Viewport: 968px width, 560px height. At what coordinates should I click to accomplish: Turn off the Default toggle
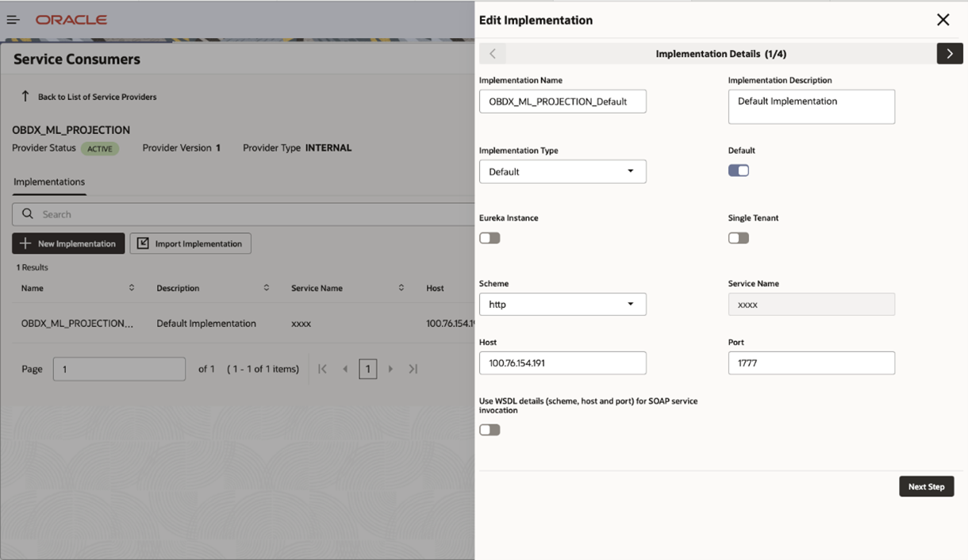[x=739, y=171]
